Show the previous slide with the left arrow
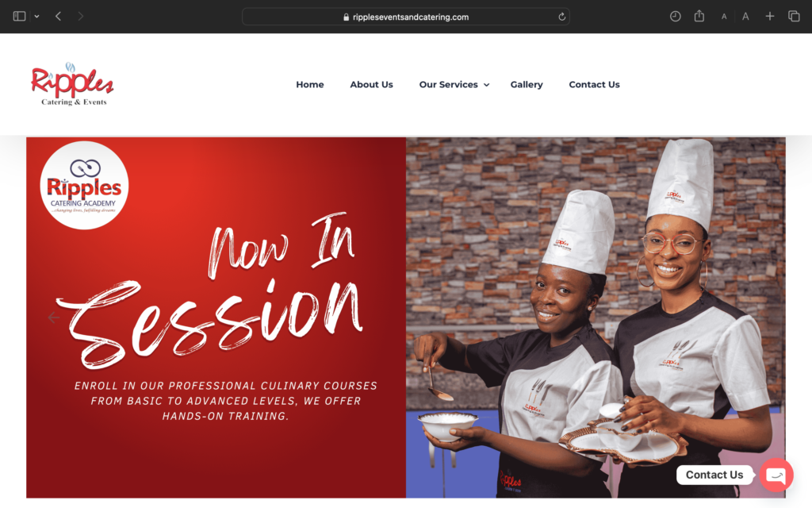 coord(53,317)
